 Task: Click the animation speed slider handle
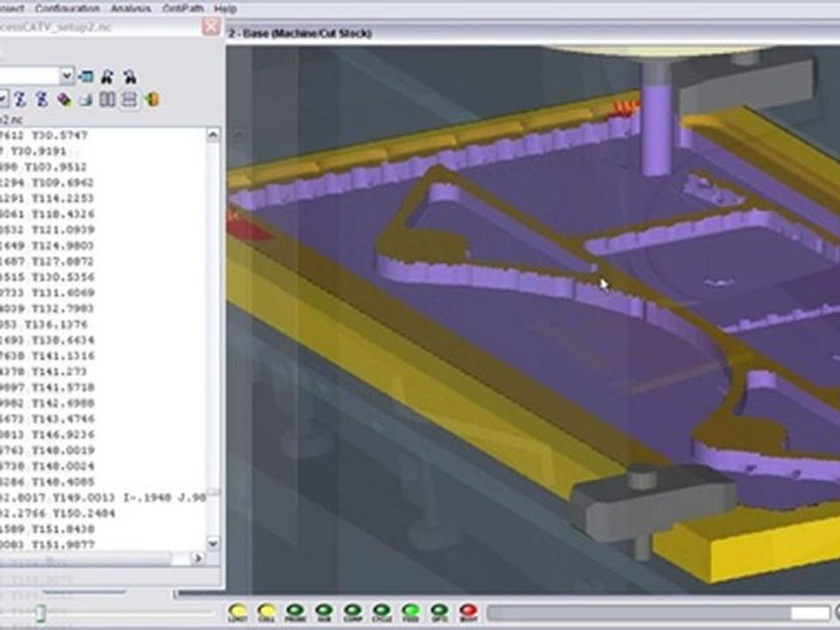pyautogui.click(x=41, y=612)
